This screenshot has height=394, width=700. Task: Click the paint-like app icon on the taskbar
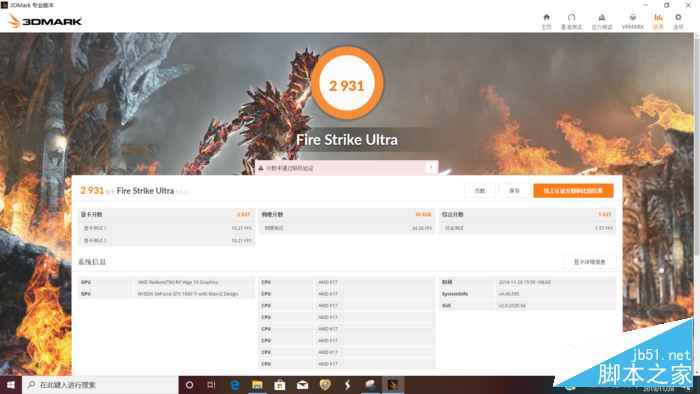point(370,385)
